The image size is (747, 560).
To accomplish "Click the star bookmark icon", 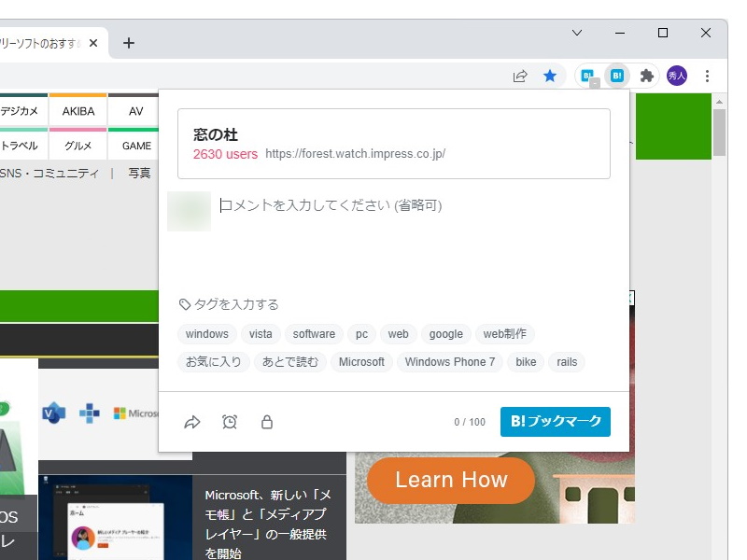I will pos(550,76).
